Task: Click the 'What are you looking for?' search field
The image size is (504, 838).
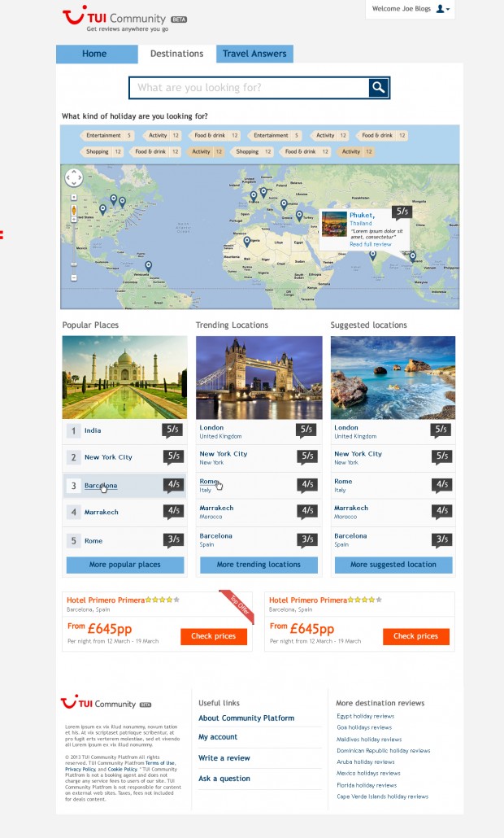Action: (250, 88)
